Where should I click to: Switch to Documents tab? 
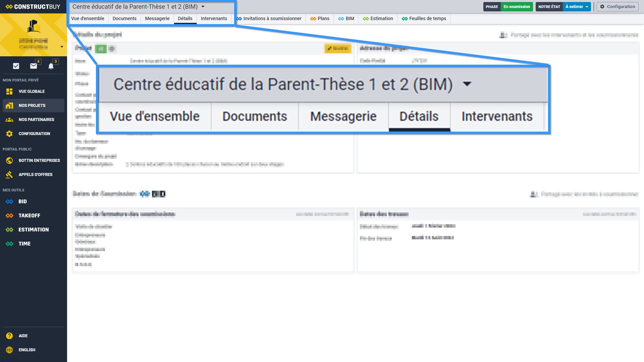click(124, 18)
